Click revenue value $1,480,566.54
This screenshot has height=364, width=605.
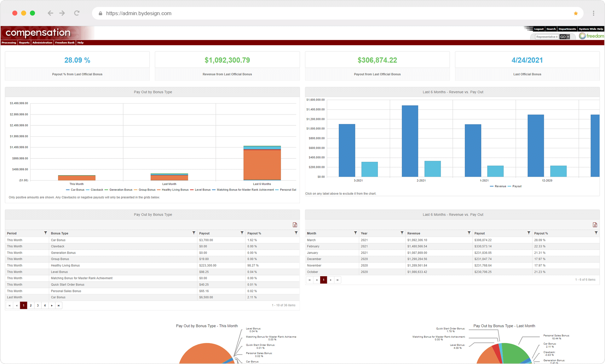(x=417, y=246)
